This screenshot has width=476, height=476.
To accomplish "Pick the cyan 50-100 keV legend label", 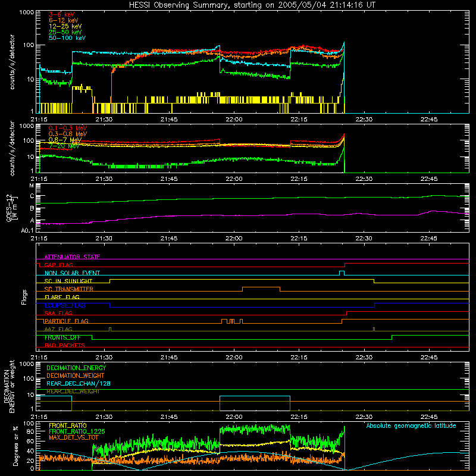I will (67, 38).
